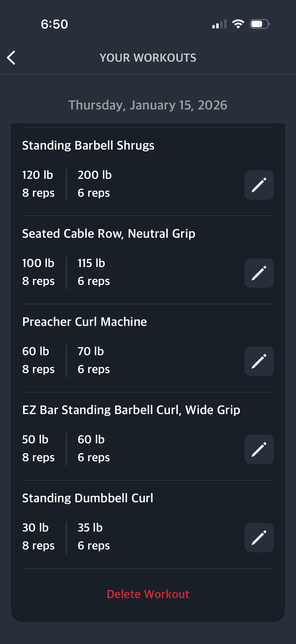Edit EZ Bar Standing Barbell Curl entry

pos(259,449)
